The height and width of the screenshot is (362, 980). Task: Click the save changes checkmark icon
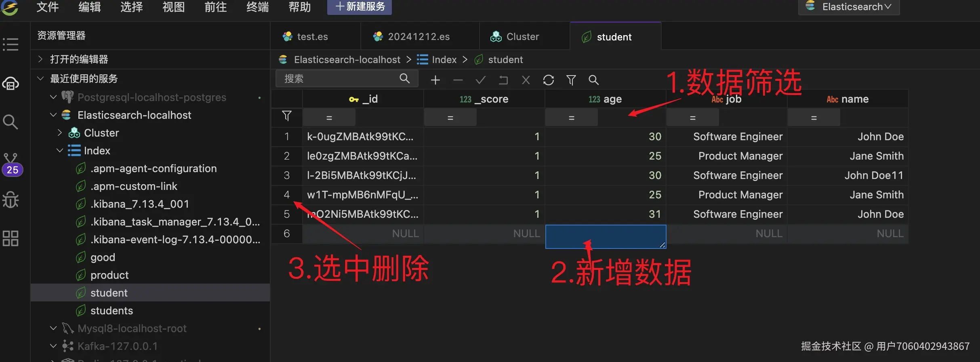pyautogui.click(x=480, y=80)
